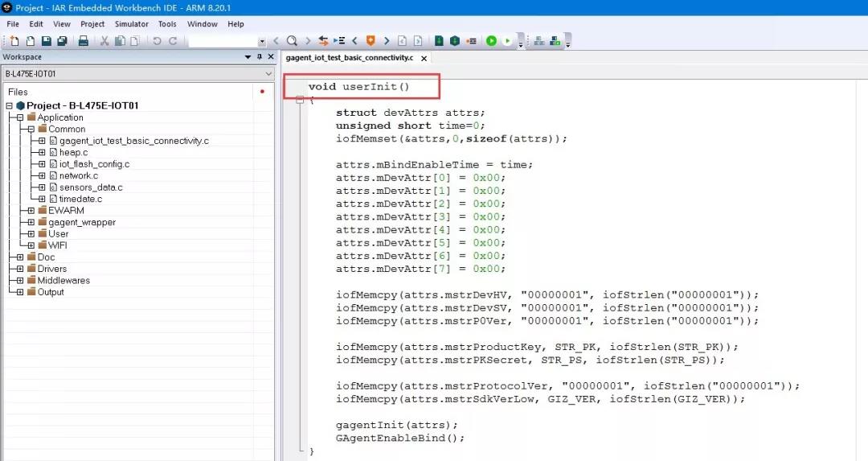Click the Paste toolbar icon
Screen dimensions: 868x461
[x=135, y=41]
